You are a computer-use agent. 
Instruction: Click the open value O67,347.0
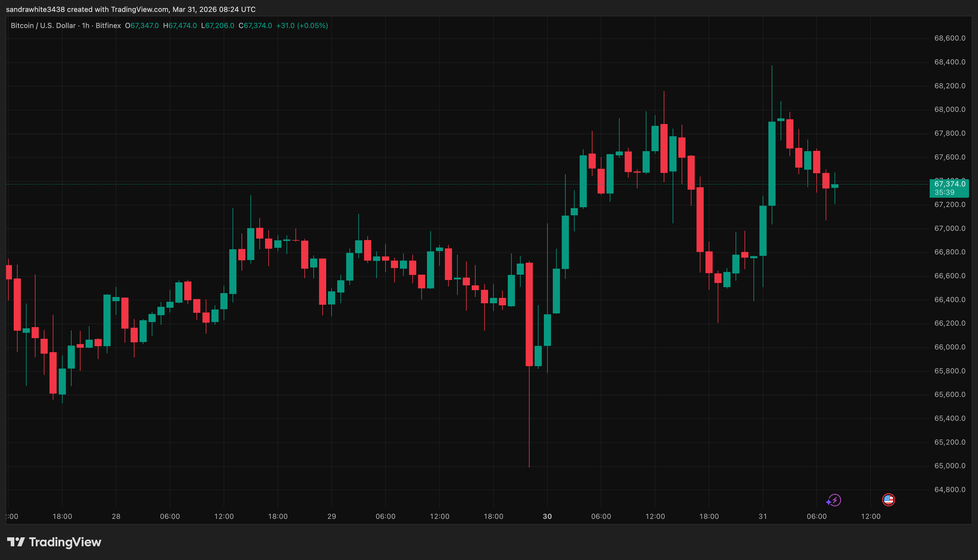coord(142,26)
